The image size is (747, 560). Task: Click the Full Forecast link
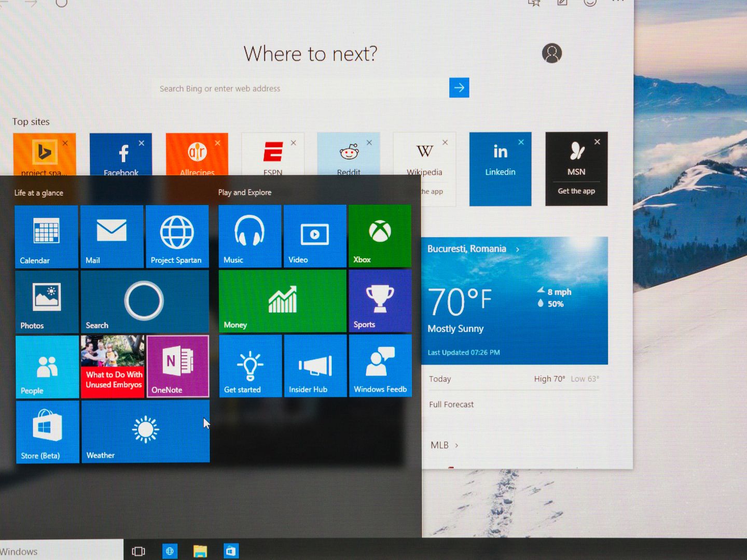pos(451,404)
